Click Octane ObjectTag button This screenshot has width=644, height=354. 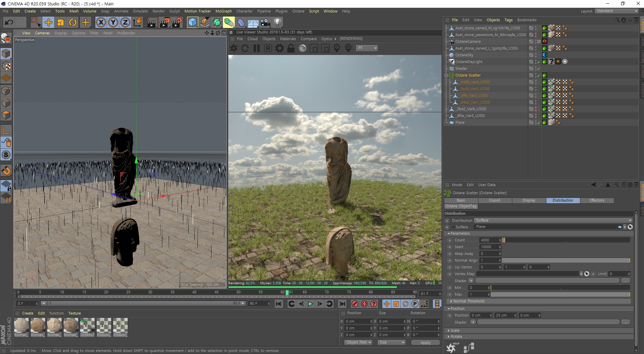pyautogui.click(x=461, y=206)
